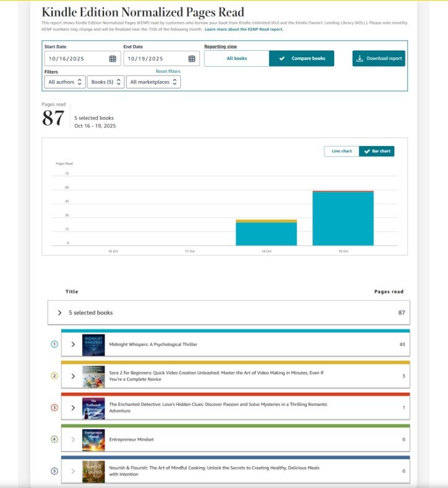448x488 pixels.
Task: Click the Midnight Whispers book cover thumbnail
Action: 93,345
